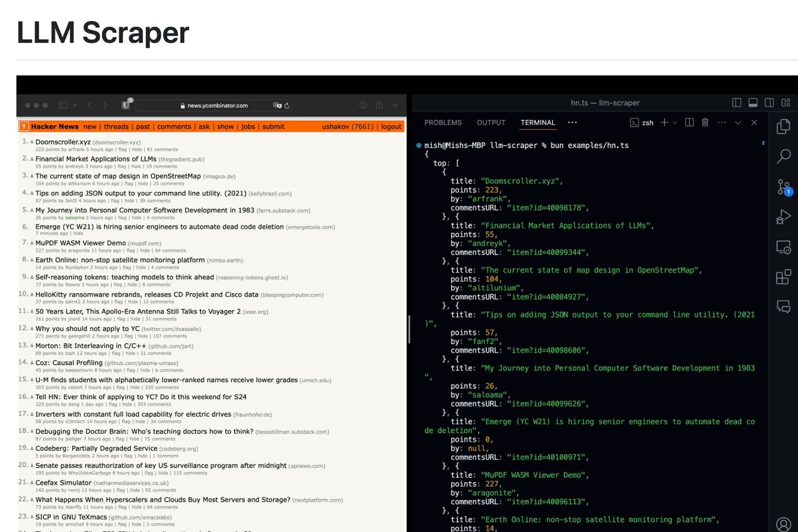This screenshot has width=798, height=532.
Task: Open Remote Explorer icon in activity bar
Action: coord(784,247)
